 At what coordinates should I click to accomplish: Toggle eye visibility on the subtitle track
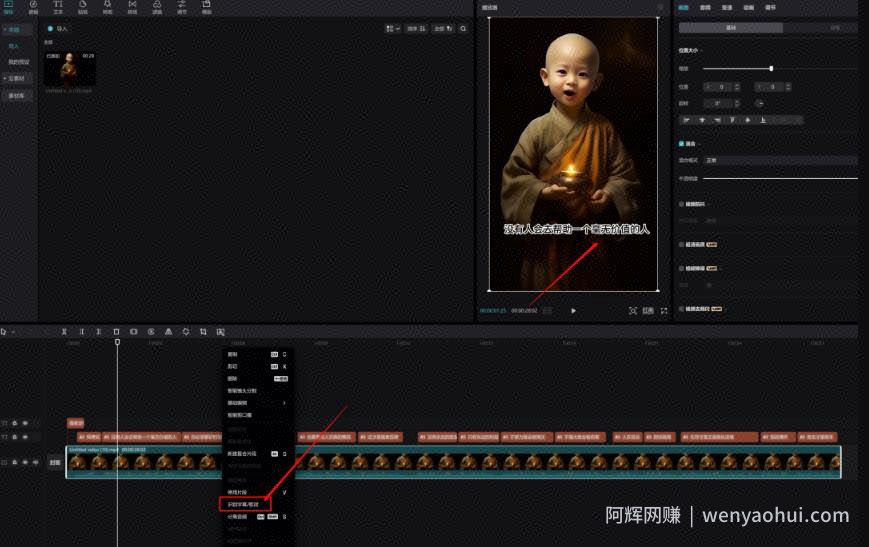tap(25, 437)
